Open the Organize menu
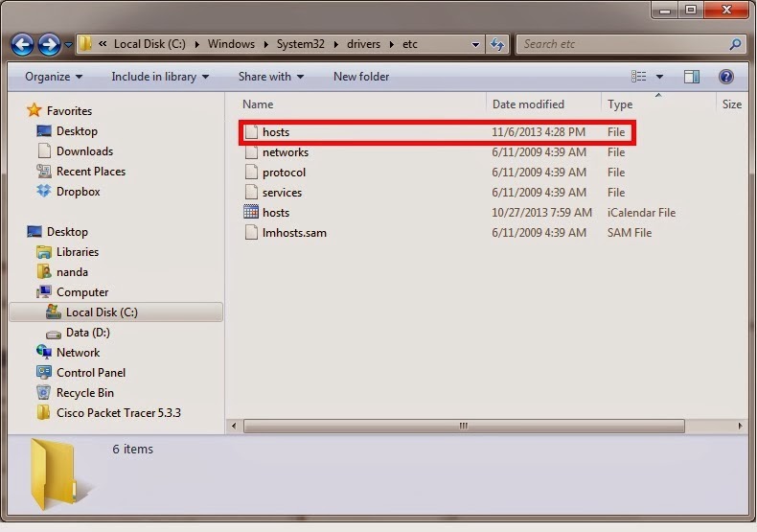Screen dimensions: 757x532 (54, 77)
